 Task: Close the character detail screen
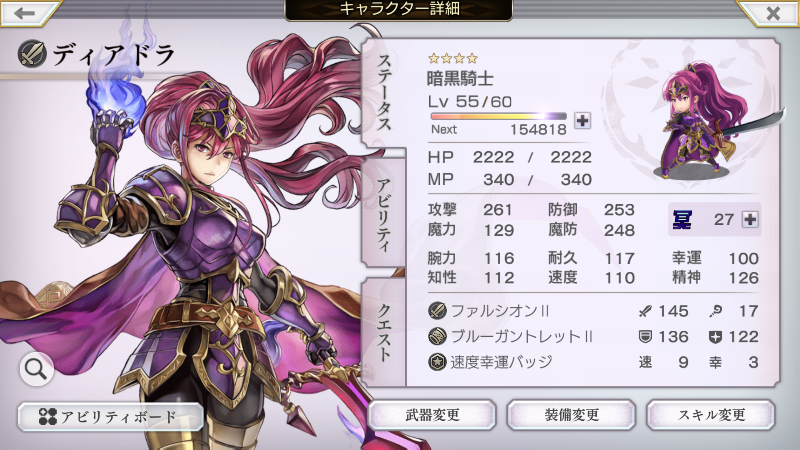click(770, 12)
